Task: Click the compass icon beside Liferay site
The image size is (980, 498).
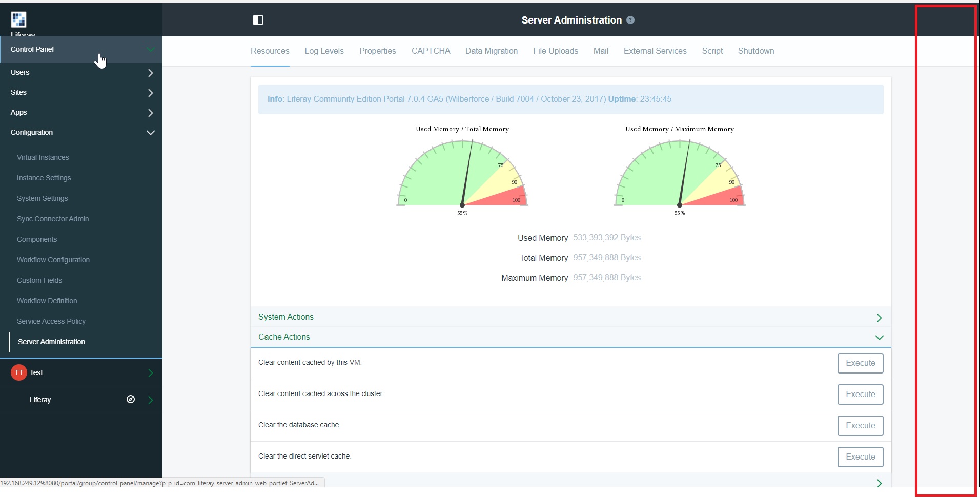Action: [131, 399]
